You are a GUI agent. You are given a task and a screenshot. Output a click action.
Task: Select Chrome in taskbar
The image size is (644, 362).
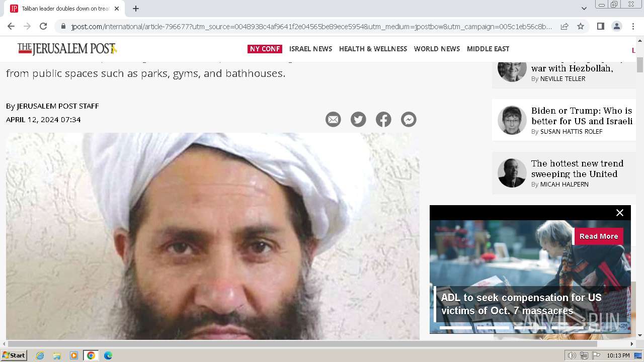[x=91, y=355]
